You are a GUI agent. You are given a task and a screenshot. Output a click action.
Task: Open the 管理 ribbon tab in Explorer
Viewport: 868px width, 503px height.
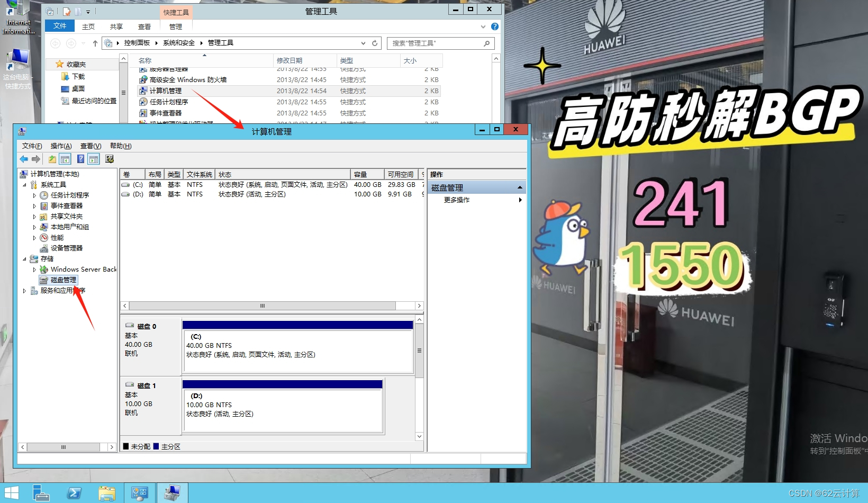click(x=176, y=26)
